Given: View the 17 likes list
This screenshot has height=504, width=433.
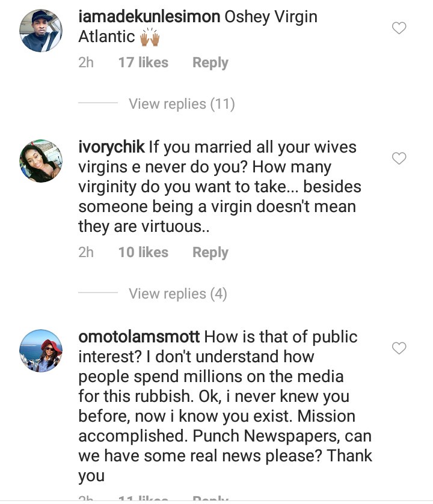Looking at the screenshot, I should tap(143, 62).
